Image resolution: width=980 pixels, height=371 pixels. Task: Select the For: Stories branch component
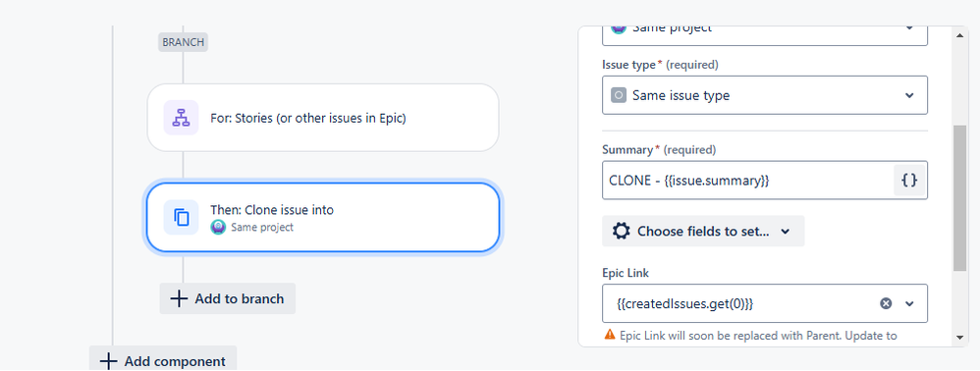coord(323,118)
